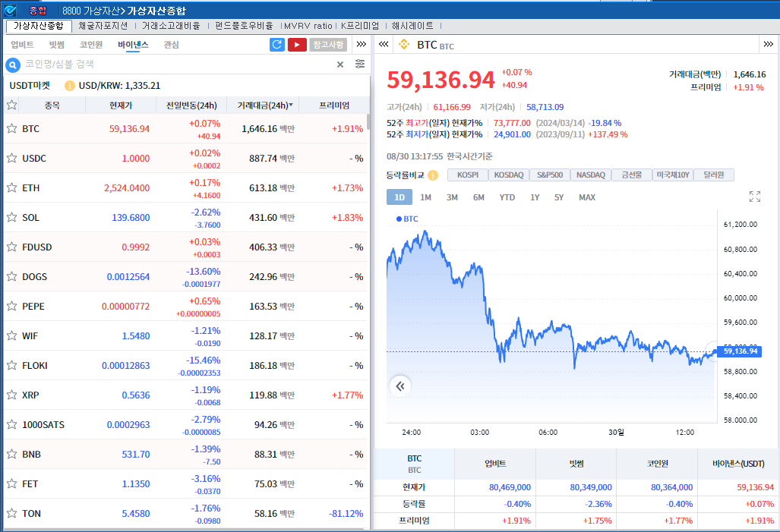This screenshot has height=532, width=780.
Task: Expand left panel with >>> arrows
Action: [362, 45]
